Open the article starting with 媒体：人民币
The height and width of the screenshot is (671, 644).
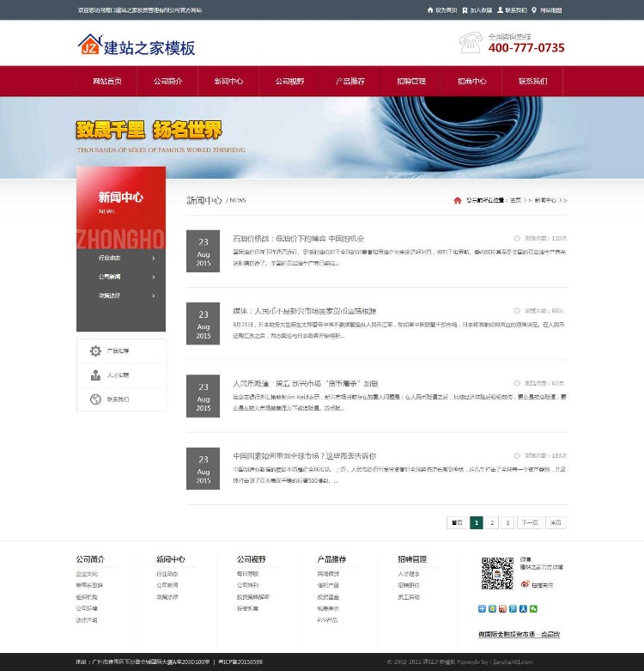[305, 311]
